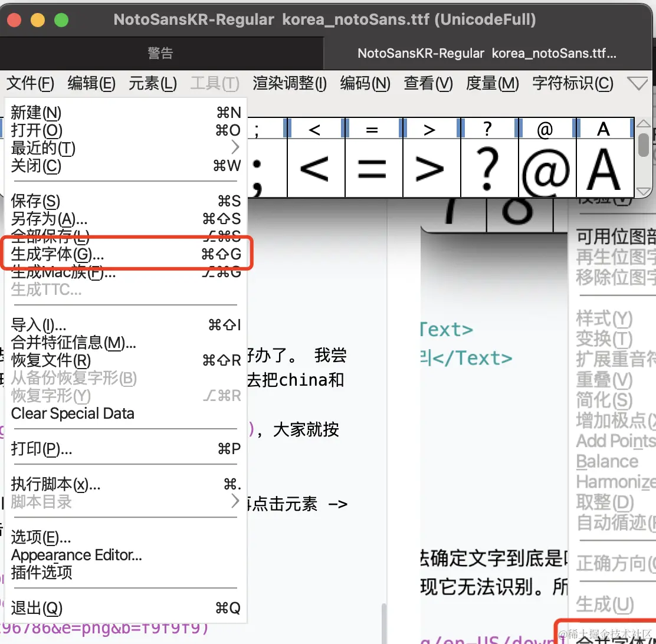This screenshot has width=656, height=644.
Task: Click the yellow minimize window button
Action: click(38, 19)
